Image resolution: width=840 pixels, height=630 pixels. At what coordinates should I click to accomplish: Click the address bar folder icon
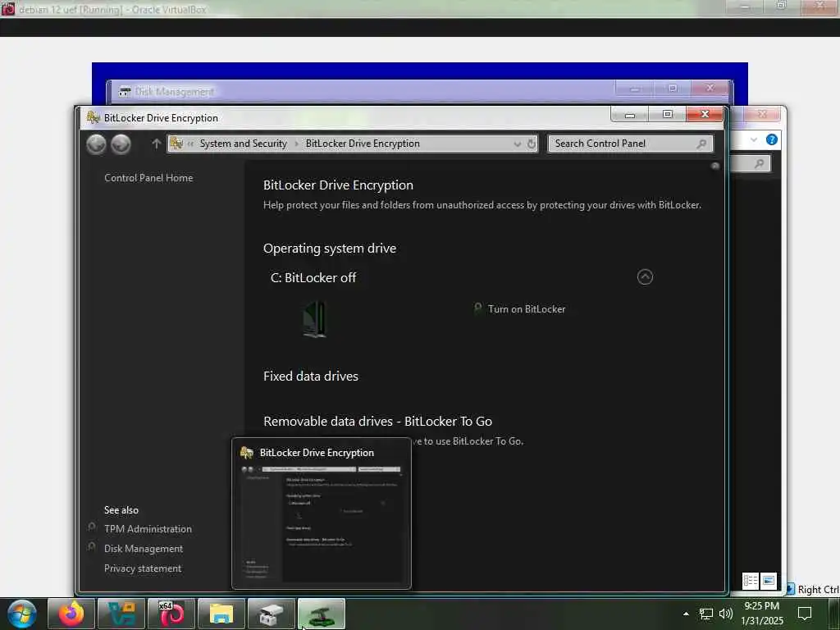[176, 144]
